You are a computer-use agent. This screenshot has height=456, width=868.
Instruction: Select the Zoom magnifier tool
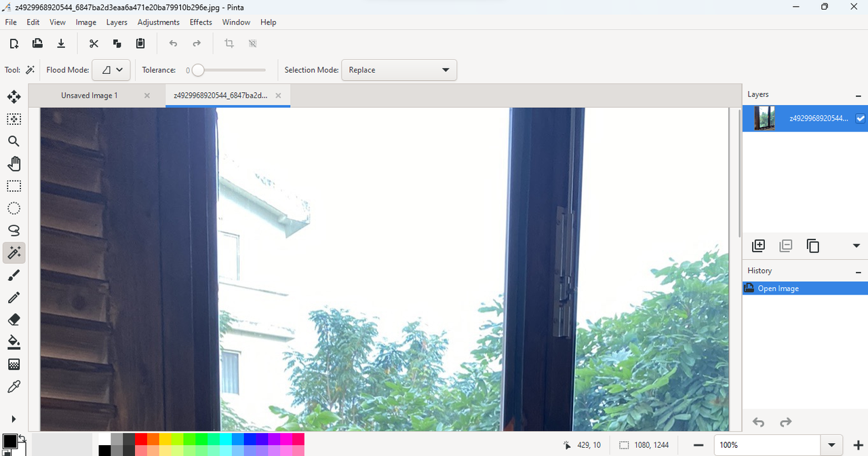click(14, 141)
